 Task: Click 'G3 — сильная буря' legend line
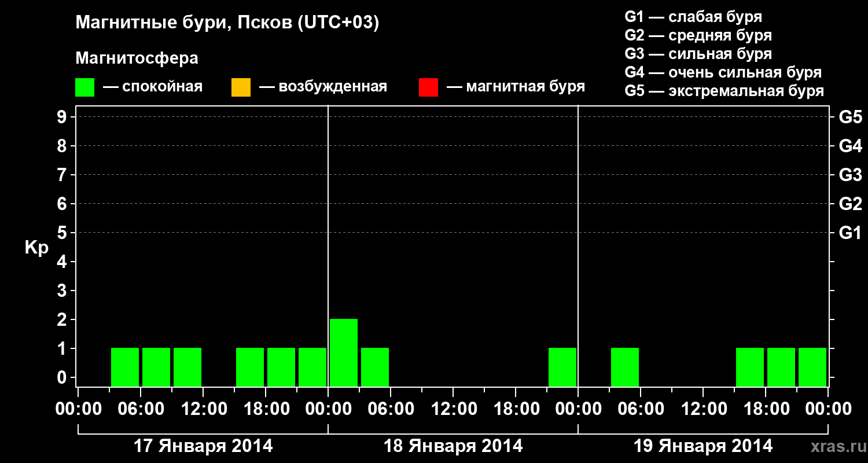point(698,54)
